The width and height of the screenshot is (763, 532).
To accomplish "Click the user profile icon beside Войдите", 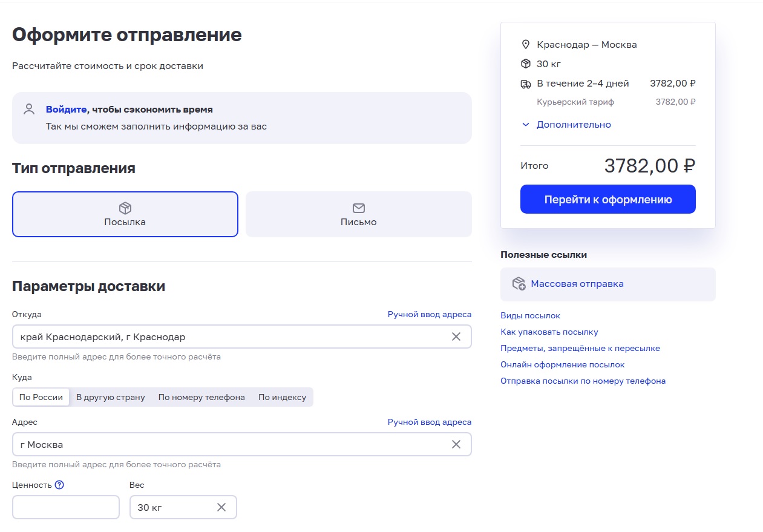I will pyautogui.click(x=29, y=110).
